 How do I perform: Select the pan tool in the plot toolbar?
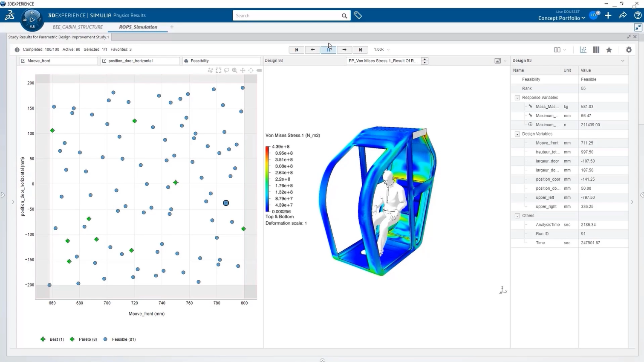[x=243, y=70]
